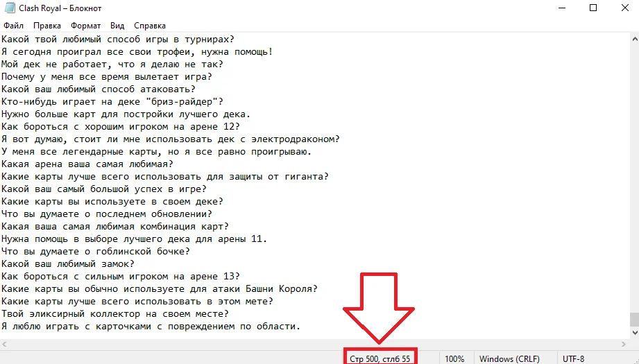Click the horizontal scrollbar right arrow
This screenshot has height=364, width=639.
[624, 344]
